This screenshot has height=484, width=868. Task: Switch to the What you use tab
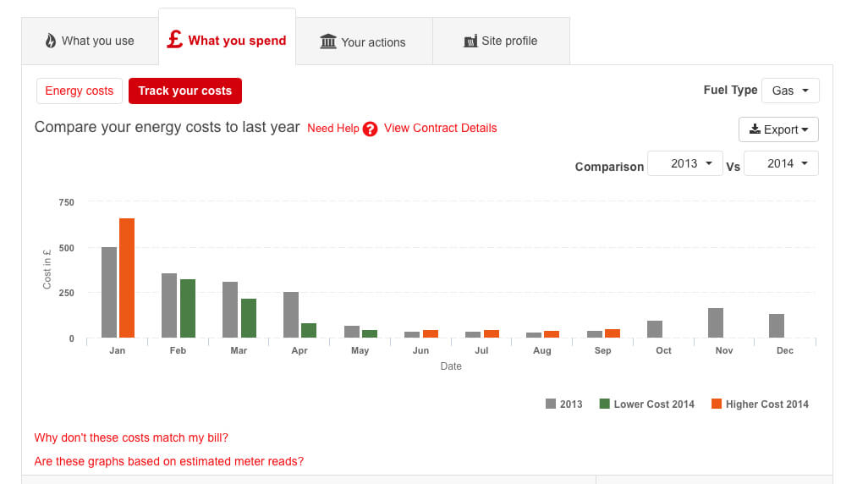tap(90, 41)
